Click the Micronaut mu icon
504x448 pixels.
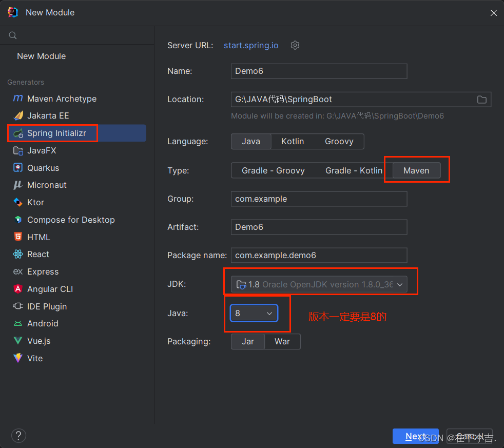pos(18,185)
